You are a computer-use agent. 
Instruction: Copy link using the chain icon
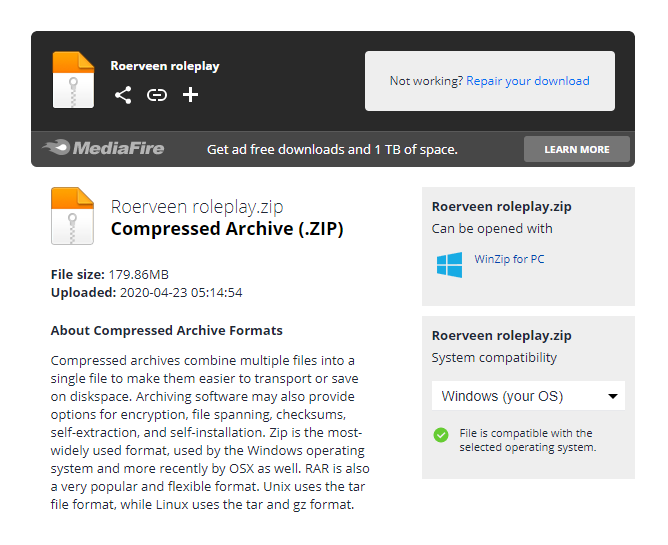coord(157,95)
